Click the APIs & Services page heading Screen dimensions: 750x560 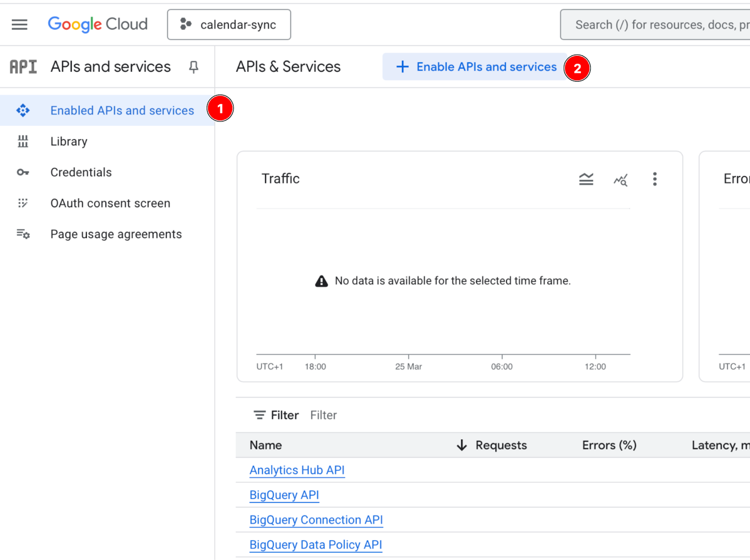[x=288, y=67]
